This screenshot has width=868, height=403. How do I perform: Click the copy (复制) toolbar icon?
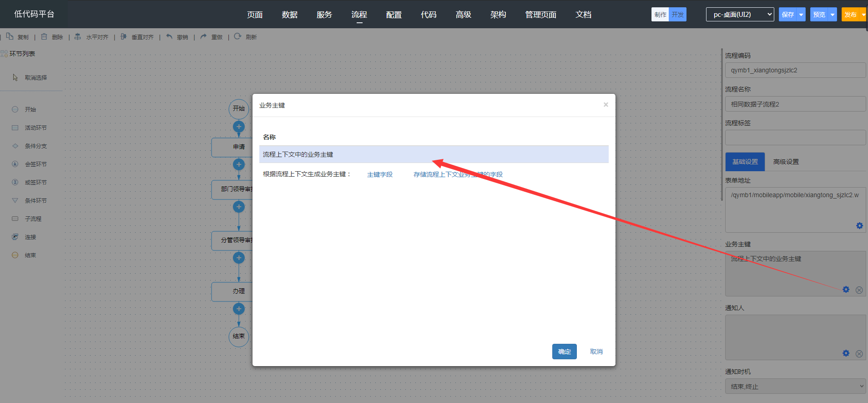(10, 36)
